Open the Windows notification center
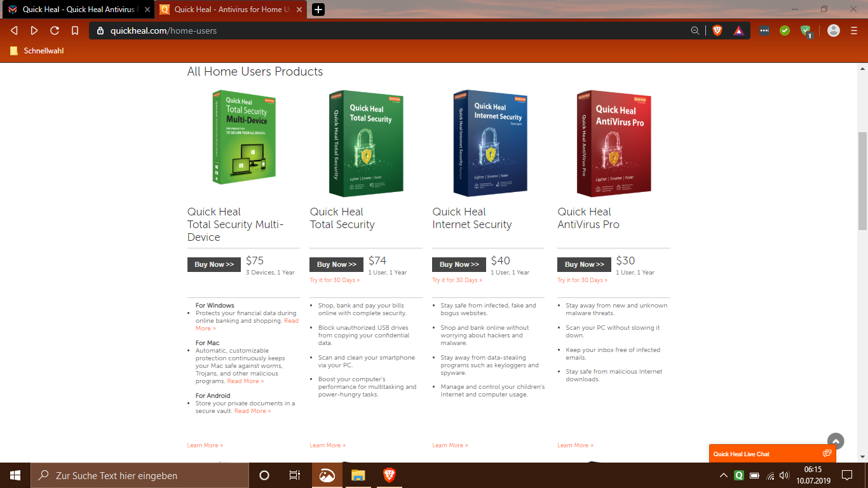Image resolution: width=868 pixels, height=488 pixels. 847,475
